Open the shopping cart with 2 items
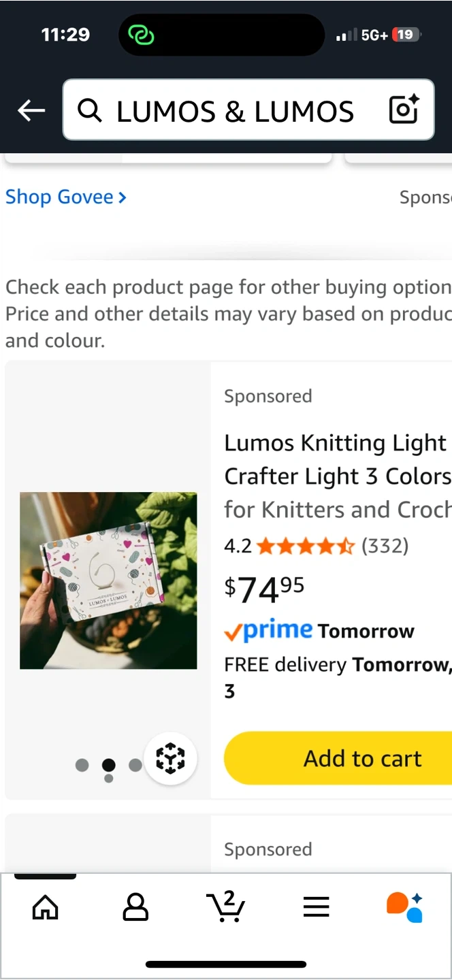 (x=225, y=906)
